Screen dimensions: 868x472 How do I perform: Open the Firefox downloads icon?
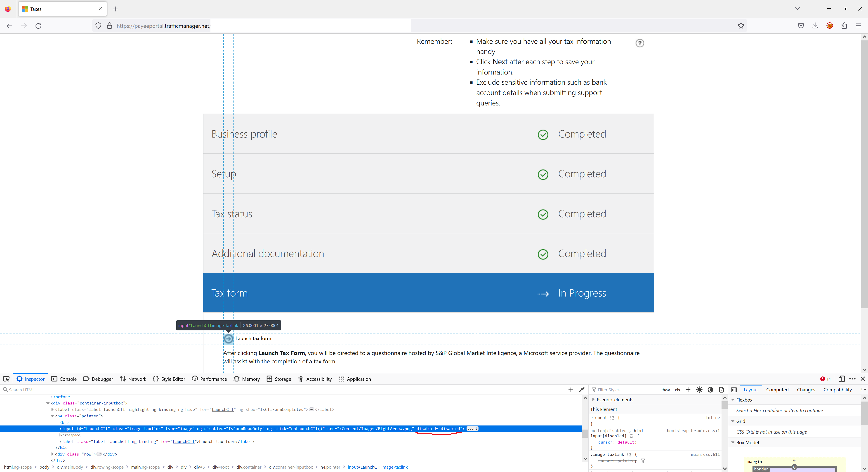tap(815, 26)
